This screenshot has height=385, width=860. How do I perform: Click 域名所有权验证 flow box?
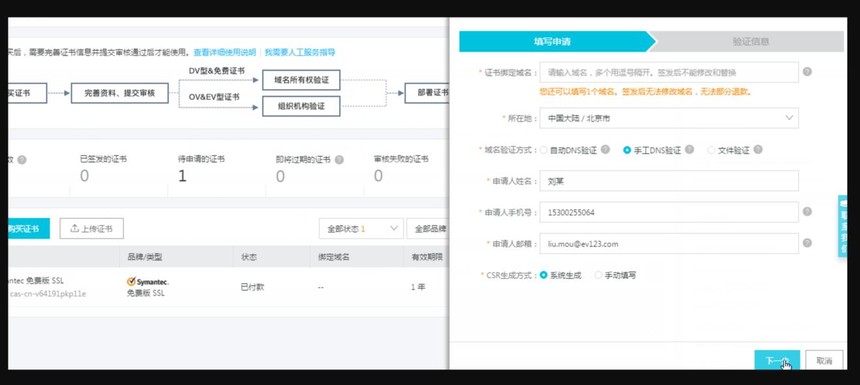tap(301, 80)
